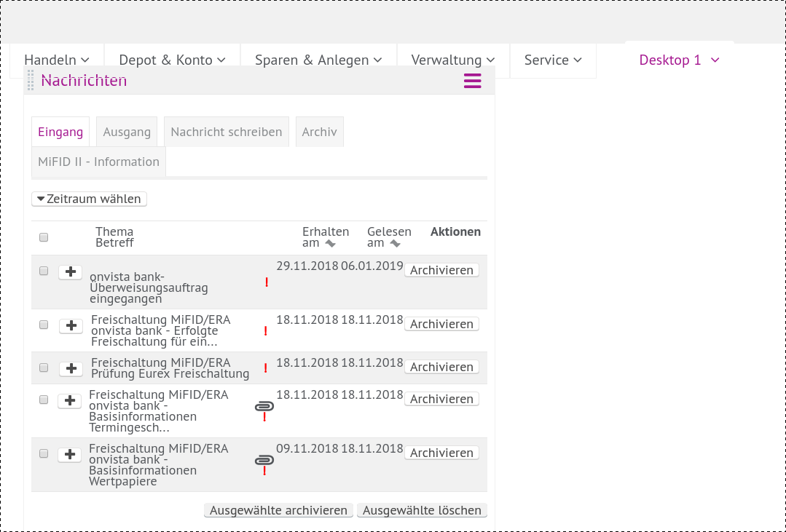Click the paperclip attachment icon on Termingesch... message
This screenshot has width=786, height=532.
(x=264, y=406)
